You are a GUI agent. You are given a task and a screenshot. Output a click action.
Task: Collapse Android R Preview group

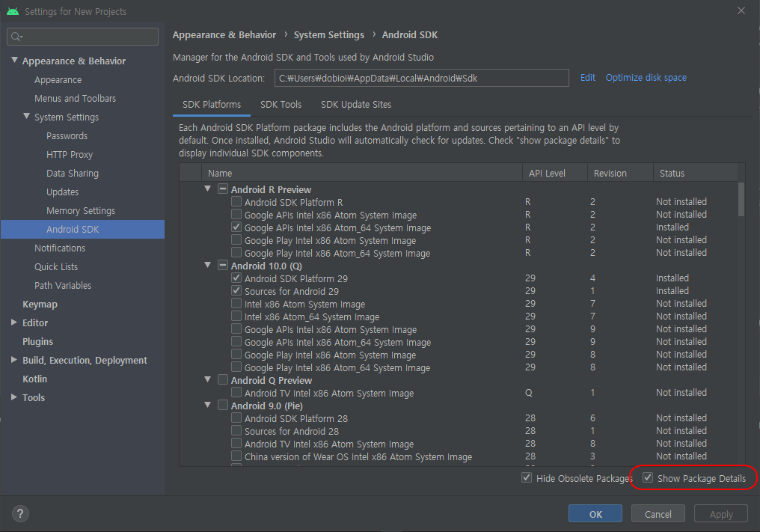tap(207, 189)
